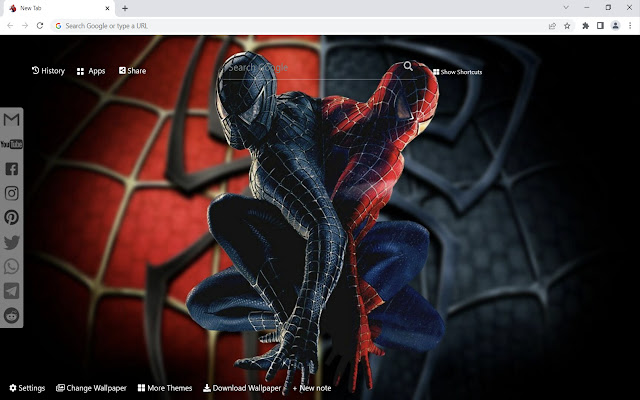Click Download Wallpaper
Screen dimensions: 640x400
pyautogui.click(x=242, y=388)
